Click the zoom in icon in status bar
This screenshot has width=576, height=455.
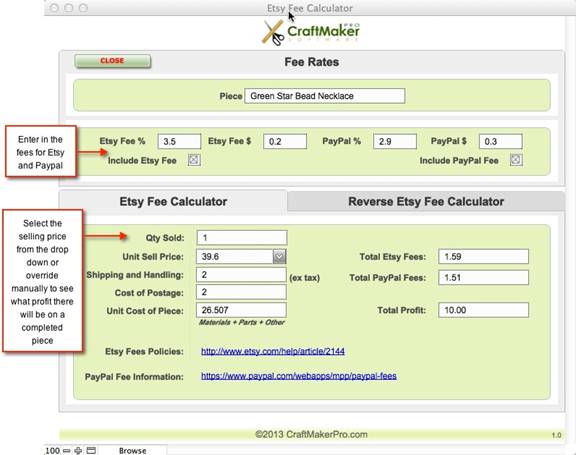pyautogui.click(x=78, y=451)
